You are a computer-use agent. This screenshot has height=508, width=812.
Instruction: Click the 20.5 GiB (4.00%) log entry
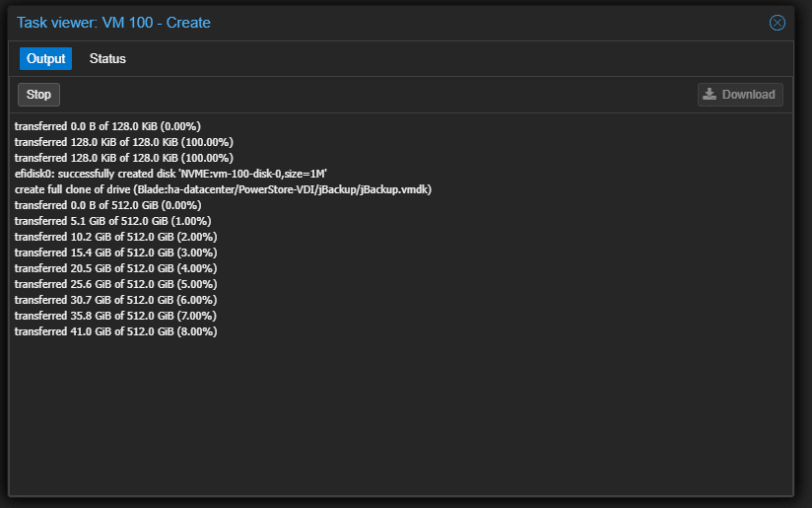coord(115,268)
